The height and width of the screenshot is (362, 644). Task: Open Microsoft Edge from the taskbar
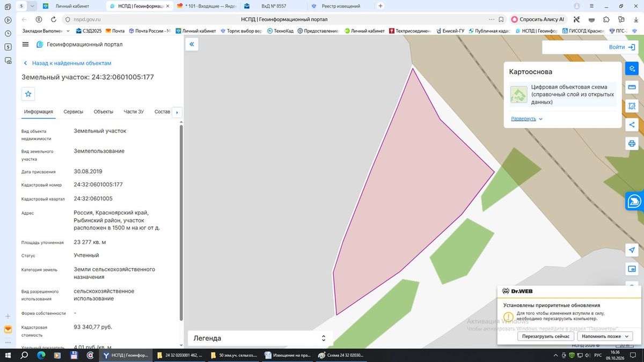41,355
